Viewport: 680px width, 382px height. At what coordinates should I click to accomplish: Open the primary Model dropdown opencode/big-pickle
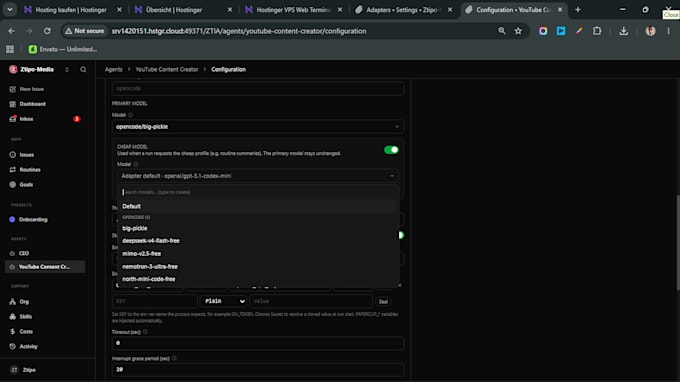(x=258, y=127)
